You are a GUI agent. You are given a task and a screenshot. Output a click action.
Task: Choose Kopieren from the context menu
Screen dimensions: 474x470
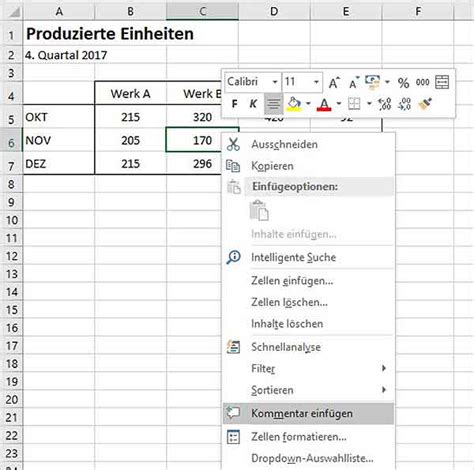coord(308,166)
